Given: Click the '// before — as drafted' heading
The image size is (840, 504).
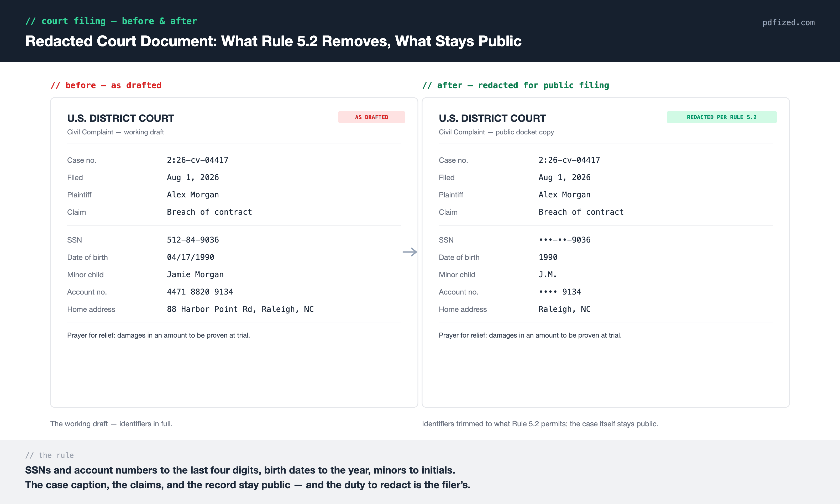Looking at the screenshot, I should pos(106,85).
